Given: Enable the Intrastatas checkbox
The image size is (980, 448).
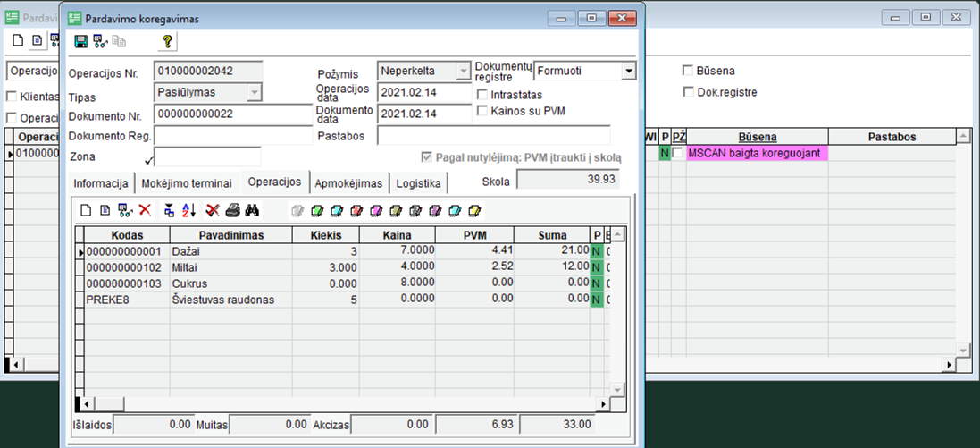Looking at the screenshot, I should (x=482, y=95).
